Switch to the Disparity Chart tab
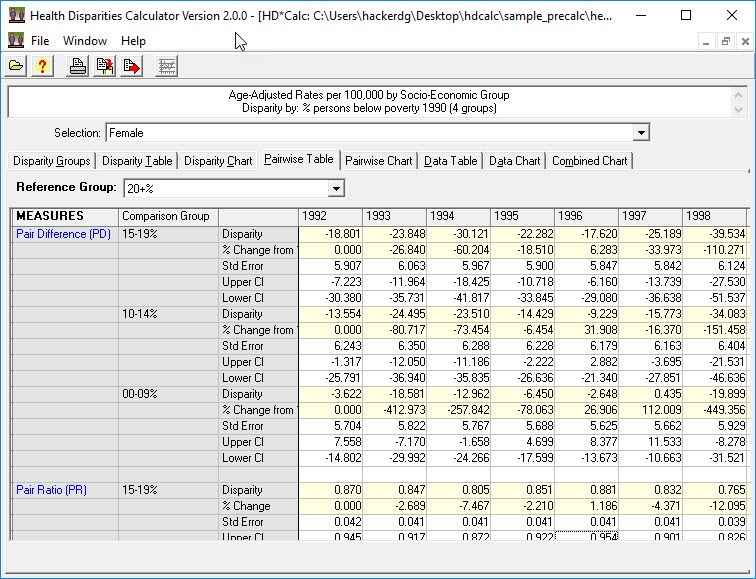The image size is (756, 579). click(218, 161)
